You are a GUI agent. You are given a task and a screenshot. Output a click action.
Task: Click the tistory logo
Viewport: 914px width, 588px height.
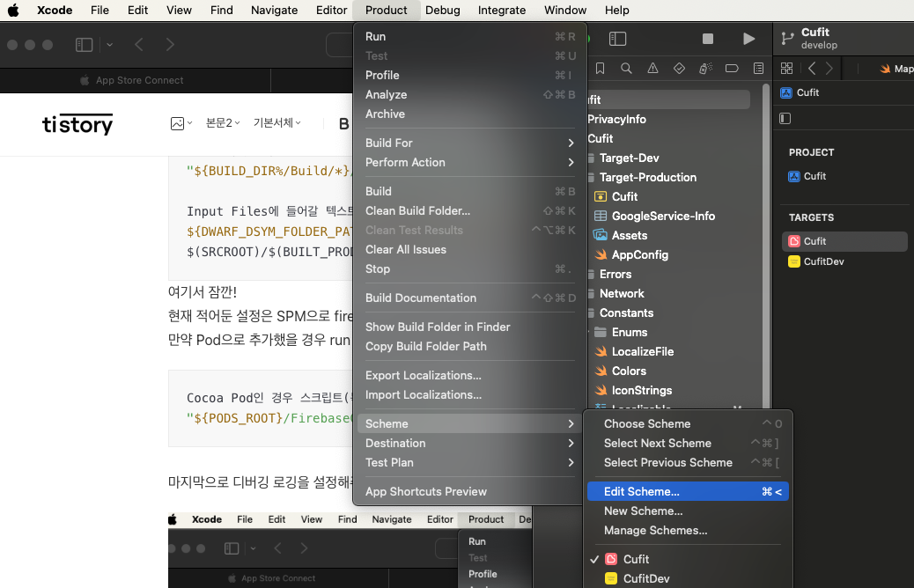pyautogui.click(x=77, y=123)
